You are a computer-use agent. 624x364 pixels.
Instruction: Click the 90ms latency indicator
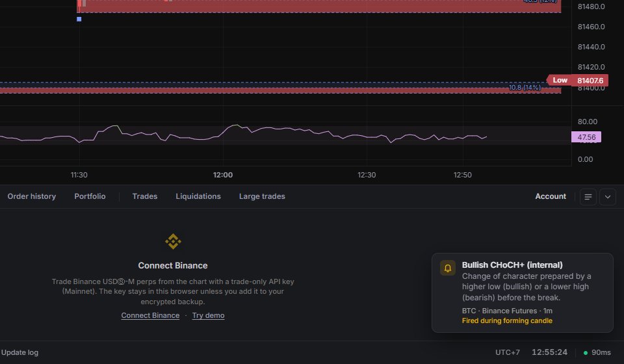click(x=601, y=352)
